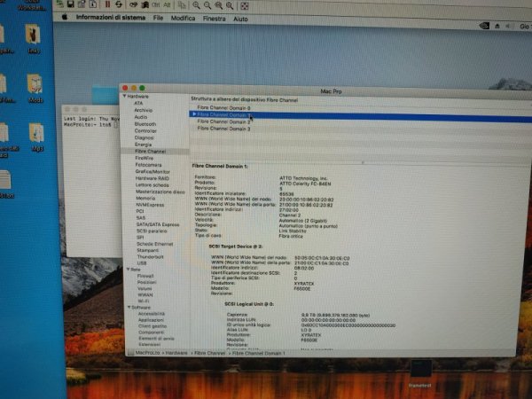Viewport: 532px width, 399px height.
Task: Click the first magnifier zoom icon in toolbar
Action: tap(196, 5)
